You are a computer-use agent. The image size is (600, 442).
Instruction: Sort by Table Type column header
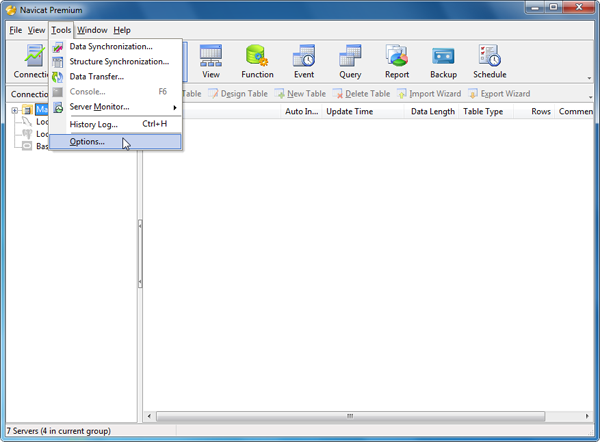click(486, 111)
